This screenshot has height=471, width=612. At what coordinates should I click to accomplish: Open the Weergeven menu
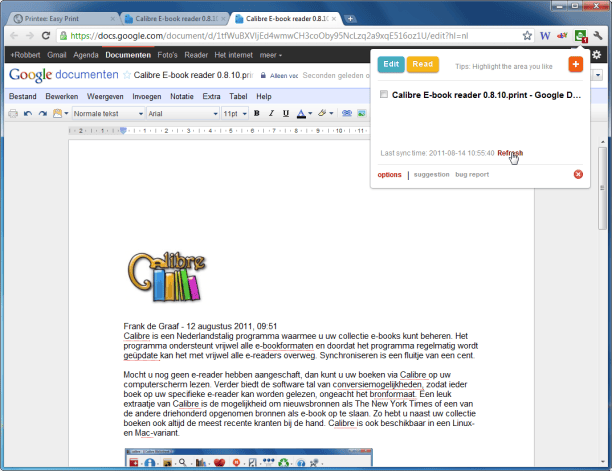click(105, 96)
